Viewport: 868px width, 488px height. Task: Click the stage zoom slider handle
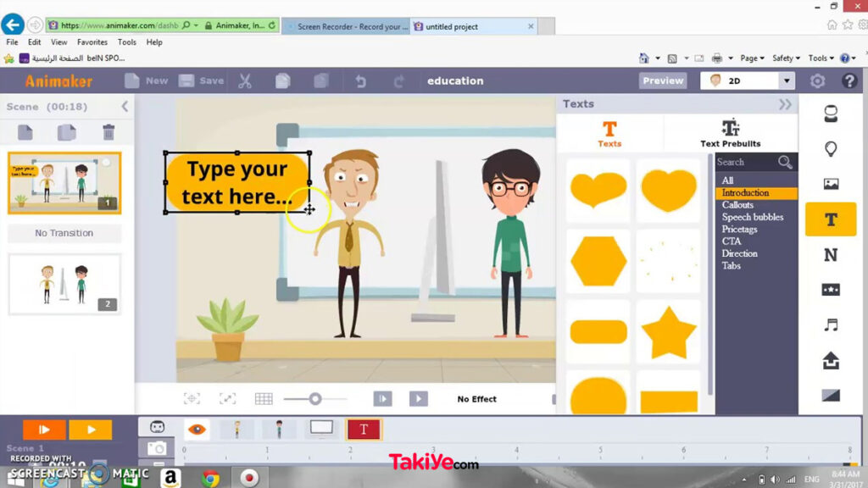315,398
